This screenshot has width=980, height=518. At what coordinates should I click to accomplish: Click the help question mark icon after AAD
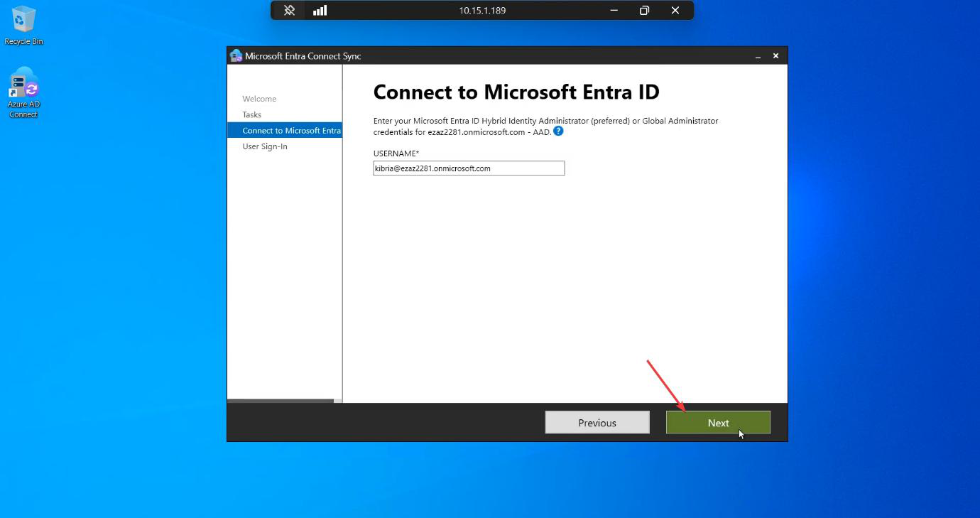click(x=558, y=131)
